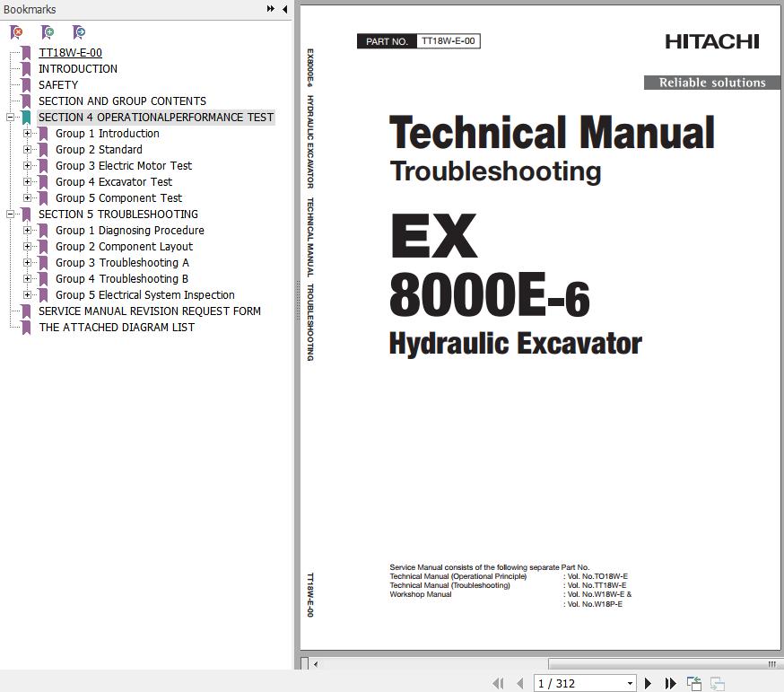Collapse the Bookmarks panel with the left arrow
Viewport: 784px width, 692px height.
point(285,9)
